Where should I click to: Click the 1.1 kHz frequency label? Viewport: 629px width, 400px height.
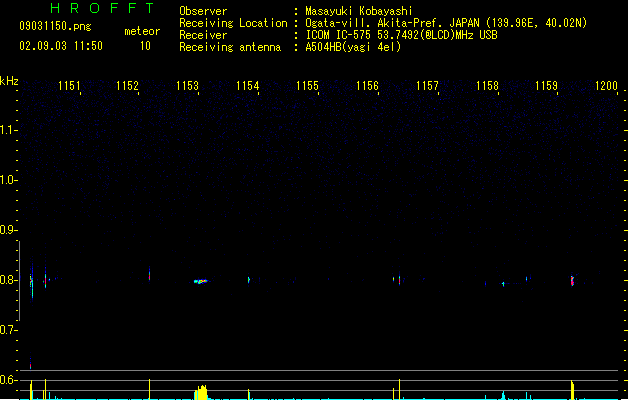8,130
